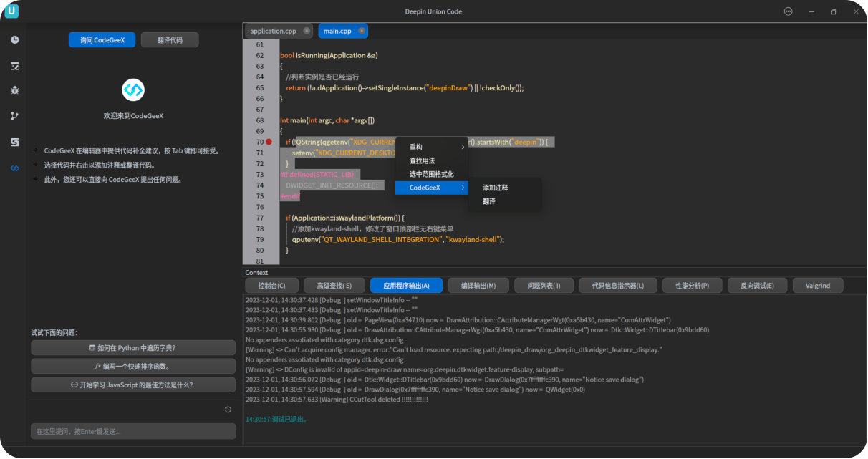Click the first No appenders associated log line
The width and height of the screenshot is (868, 459).
pyautogui.click(x=324, y=340)
